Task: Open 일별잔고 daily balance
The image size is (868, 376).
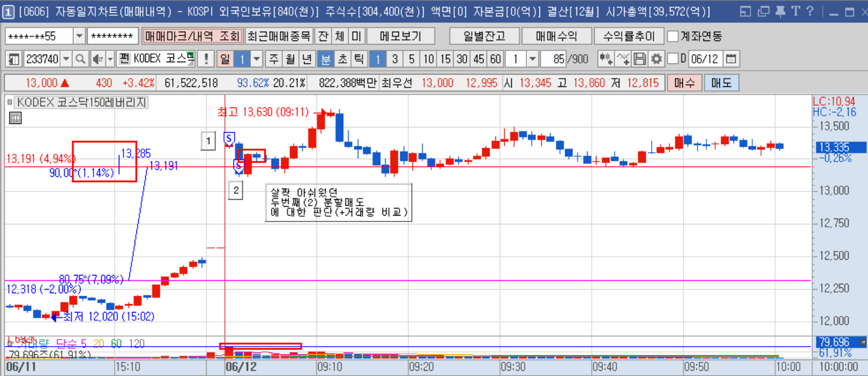Action: point(484,36)
